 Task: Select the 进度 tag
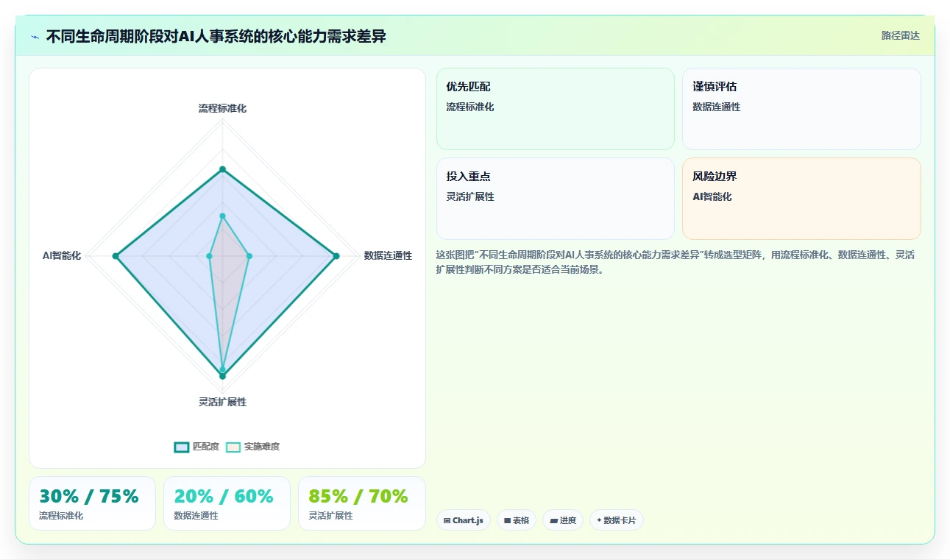tap(563, 520)
